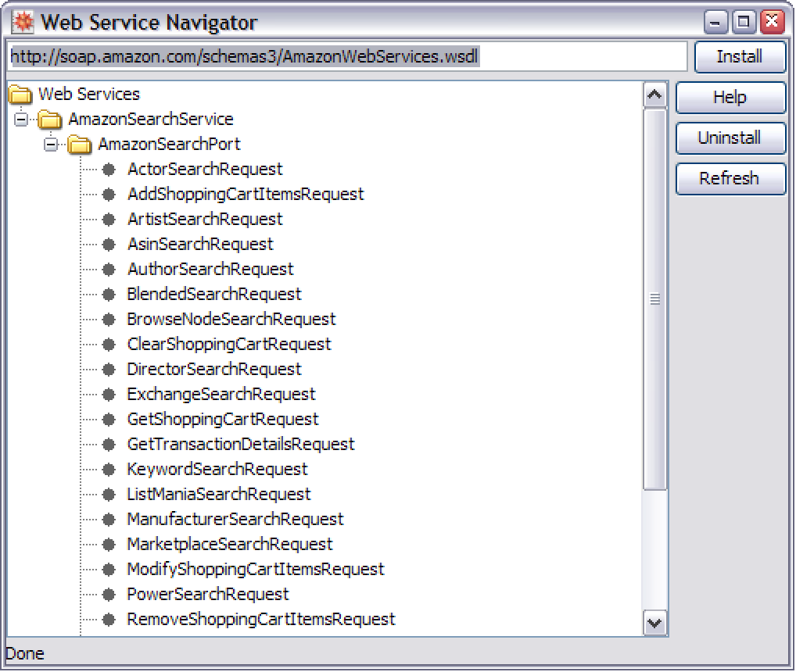The width and height of the screenshot is (796, 672).
Task: Click the bullet icon beside ListManiaSearchRequest
Action: (x=109, y=495)
